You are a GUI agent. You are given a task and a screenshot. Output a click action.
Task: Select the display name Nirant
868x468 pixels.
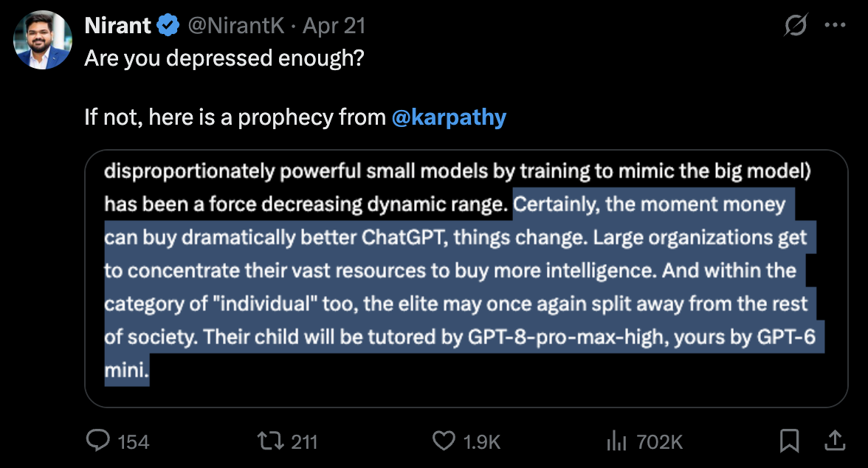coord(117,24)
